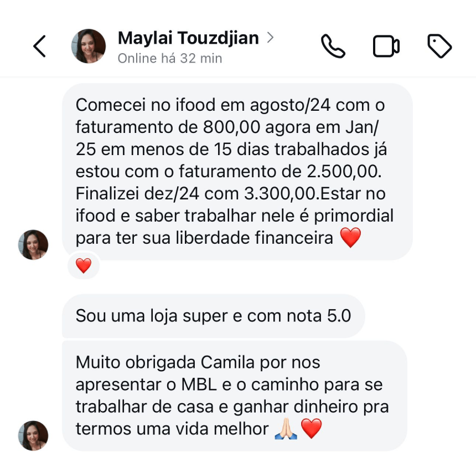Tap the red heart emoji ending the last message
Viewport: 476px width, 452px height.
pyautogui.click(x=311, y=428)
